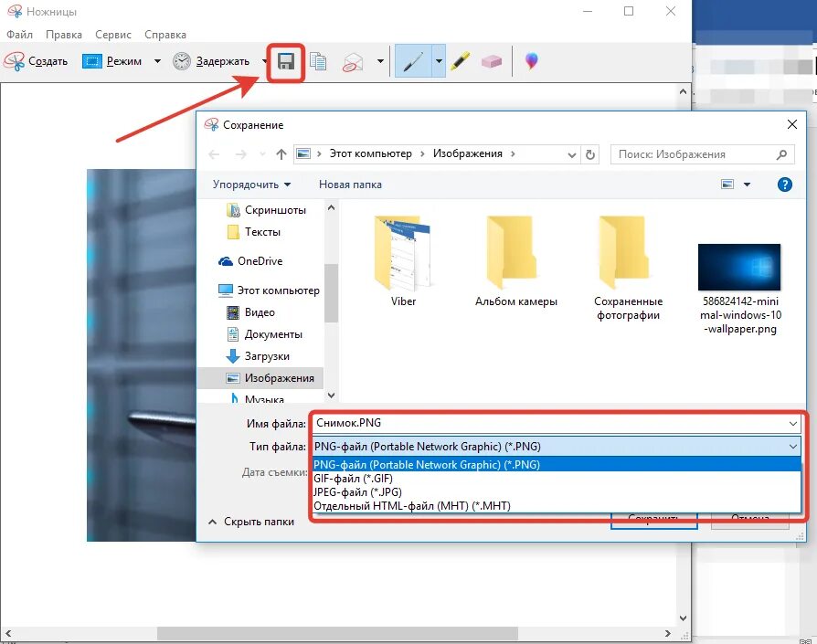Screen dimensions: 817x644
Task: Close the Сохранение dialog
Action: 792,124
